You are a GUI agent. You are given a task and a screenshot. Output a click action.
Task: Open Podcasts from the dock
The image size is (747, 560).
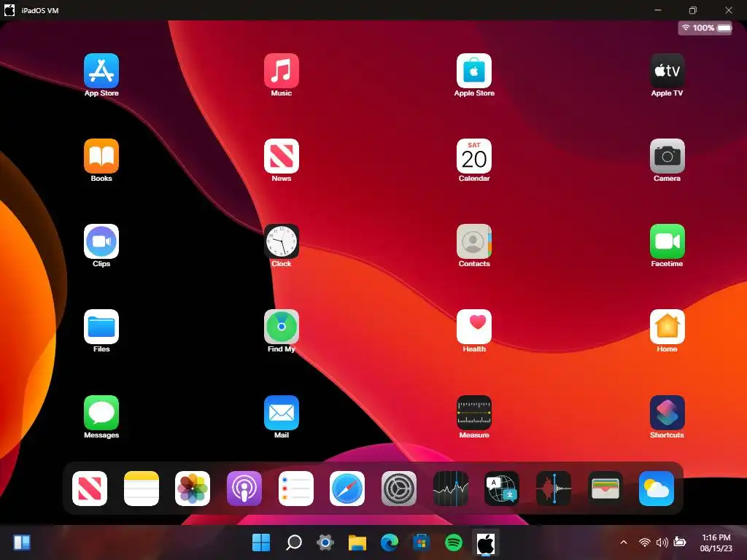[x=244, y=489]
